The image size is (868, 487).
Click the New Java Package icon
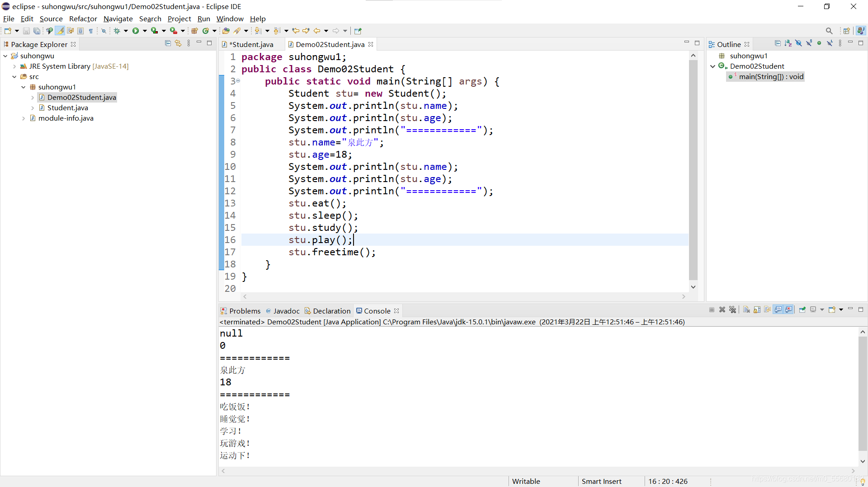194,31
